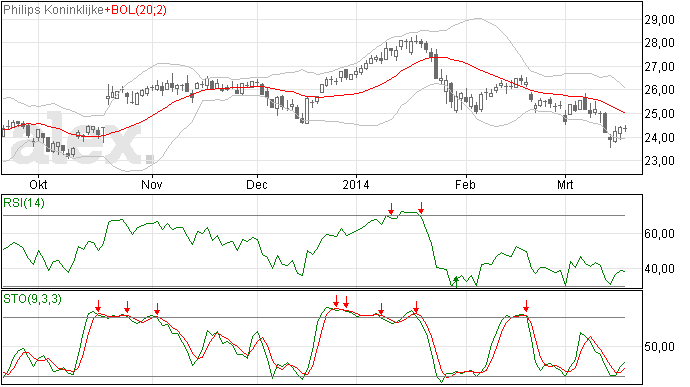The height and width of the screenshot is (387, 690).
Task: Select the Mrt month label
Action: [565, 185]
